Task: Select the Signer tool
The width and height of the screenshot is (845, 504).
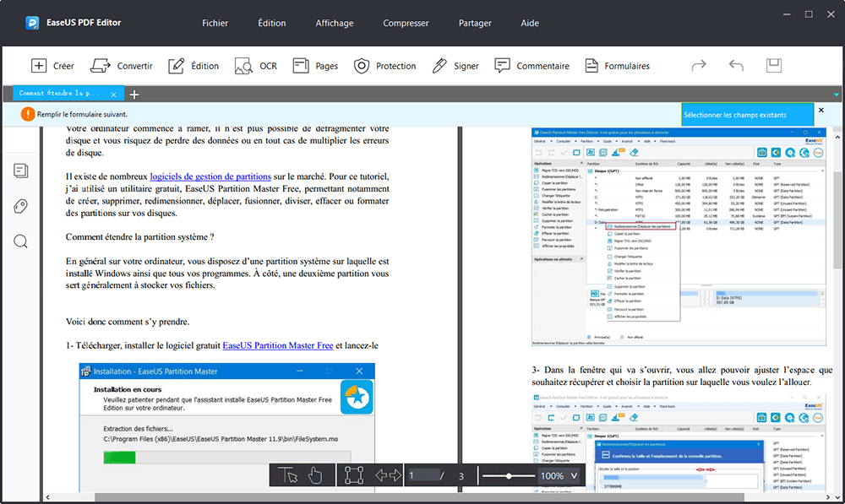Action: (x=455, y=66)
